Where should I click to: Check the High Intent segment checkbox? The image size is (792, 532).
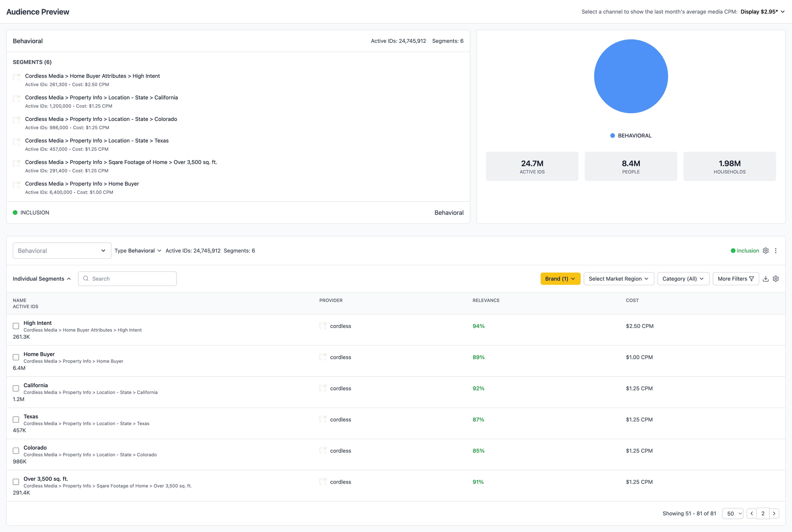point(16,326)
